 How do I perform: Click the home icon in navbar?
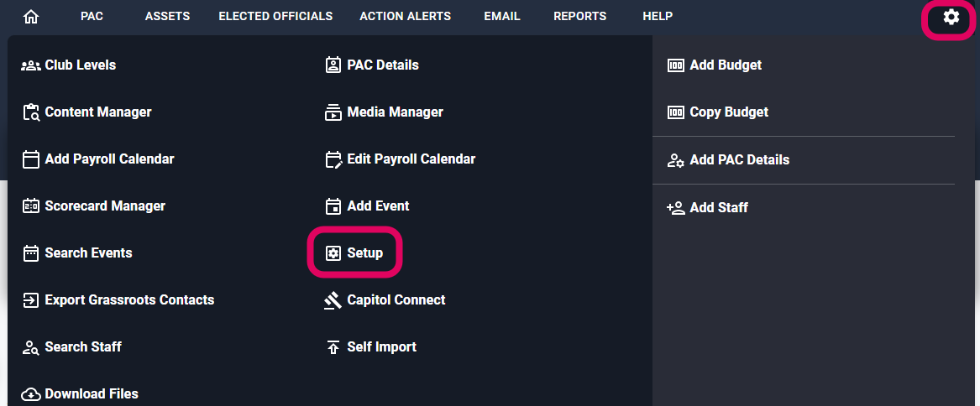pos(31,17)
